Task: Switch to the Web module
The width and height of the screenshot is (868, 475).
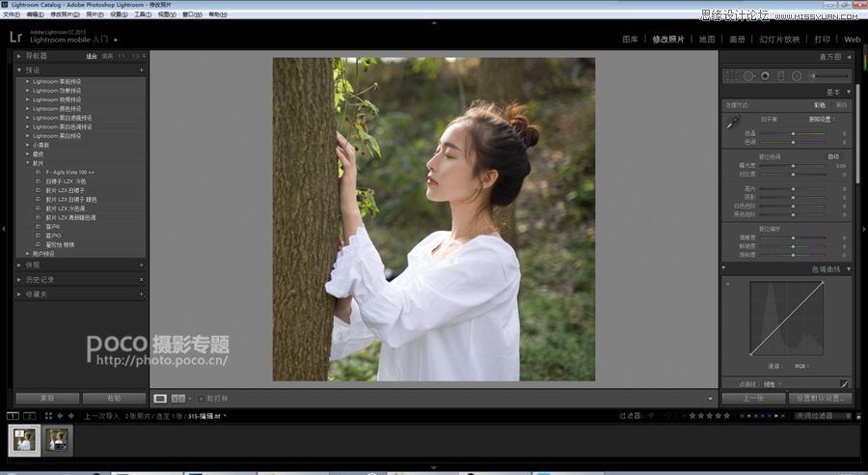Action: [852, 40]
